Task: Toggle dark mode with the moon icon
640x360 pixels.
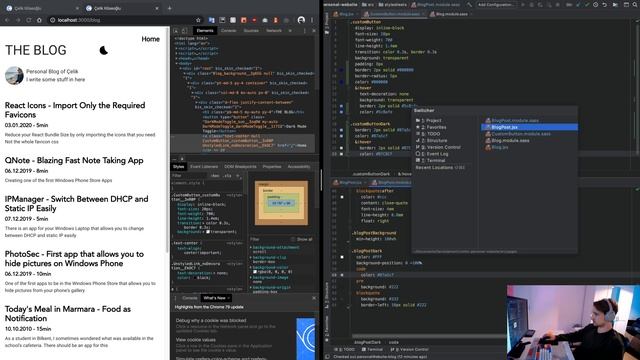Action: click(x=104, y=50)
